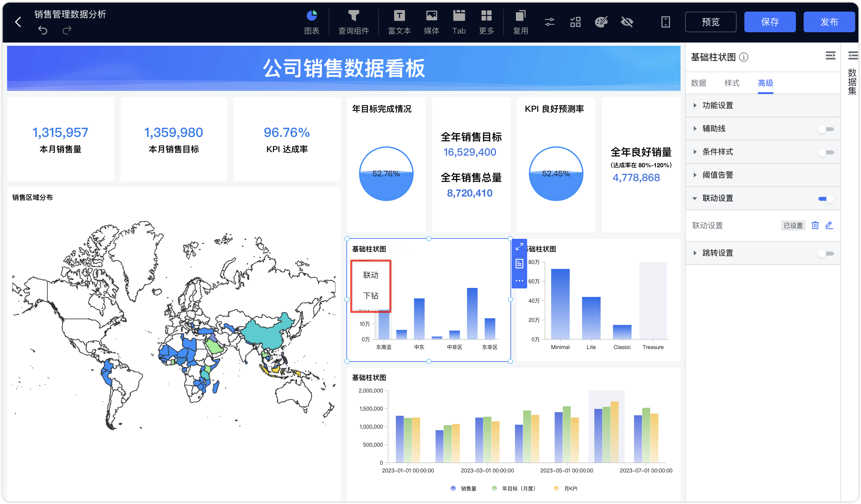
Task: Click the 全年销售目标 value 16,529,400
Action: [x=470, y=152]
